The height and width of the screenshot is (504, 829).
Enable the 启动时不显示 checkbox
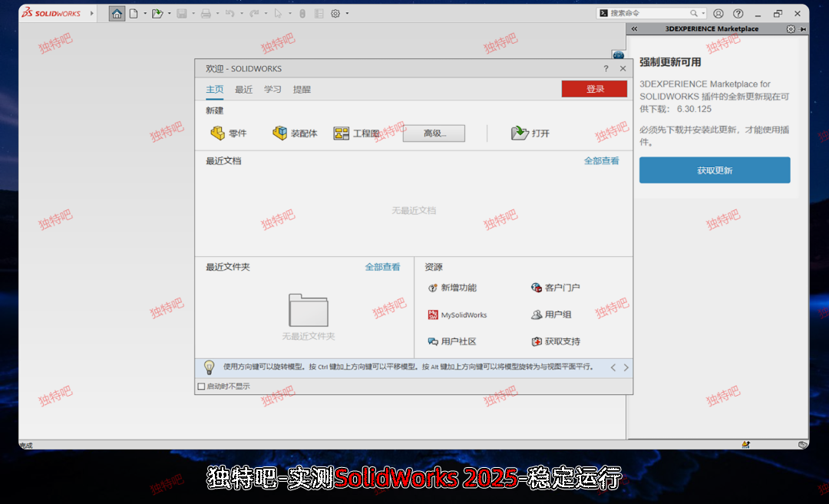point(202,387)
